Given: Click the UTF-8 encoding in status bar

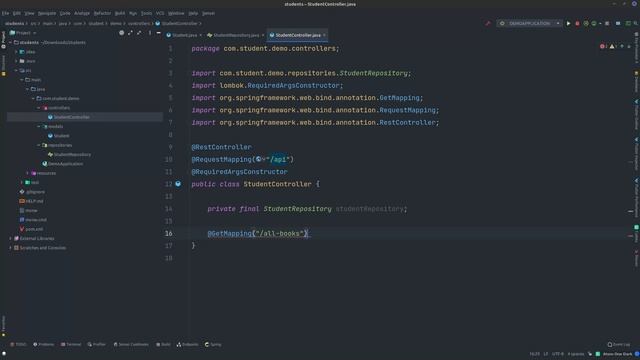Looking at the screenshot, I should tap(558, 354).
